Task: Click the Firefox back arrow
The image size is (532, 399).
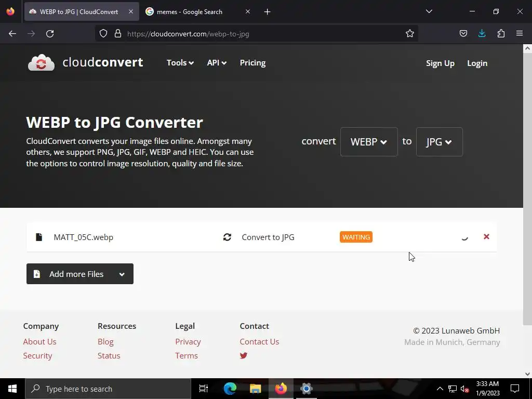Action: pyautogui.click(x=12, y=34)
